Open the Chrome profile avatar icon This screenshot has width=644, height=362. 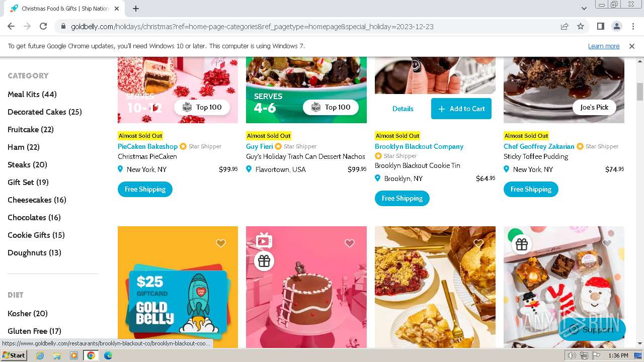tap(616, 27)
